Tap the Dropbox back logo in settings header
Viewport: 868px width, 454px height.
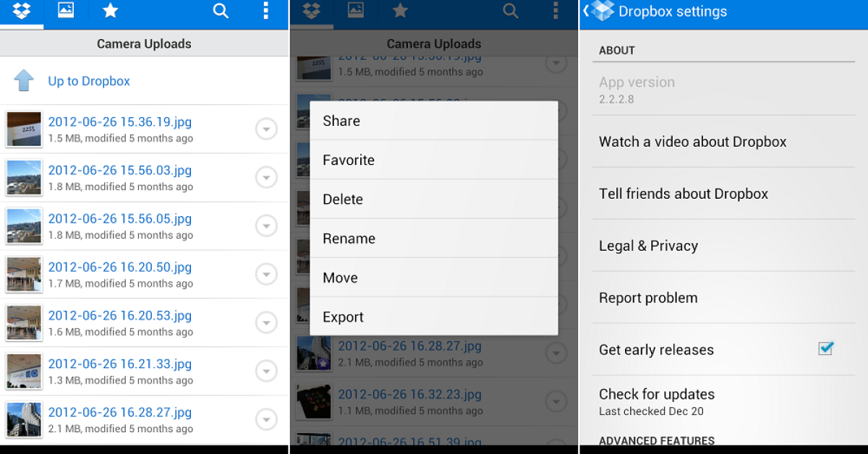tap(599, 12)
